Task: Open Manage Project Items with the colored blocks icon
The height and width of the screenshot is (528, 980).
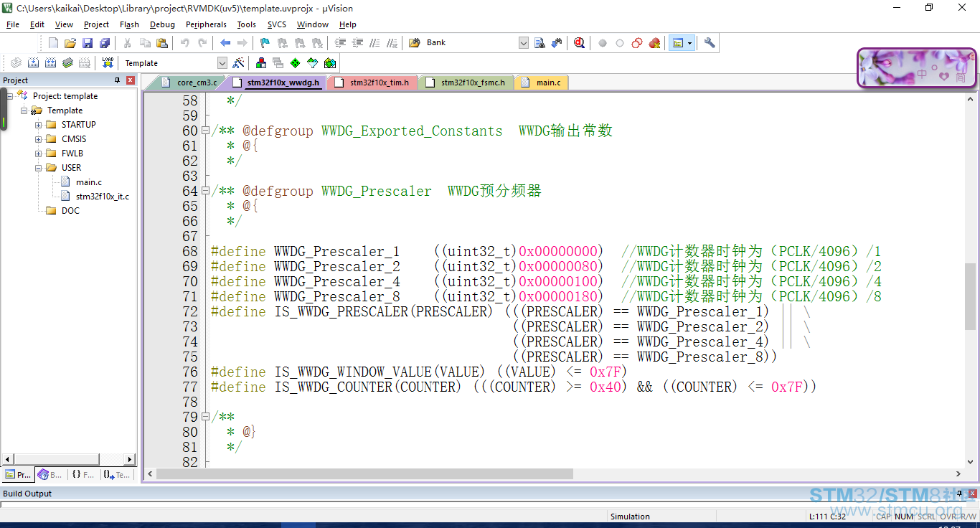Action: (260, 63)
